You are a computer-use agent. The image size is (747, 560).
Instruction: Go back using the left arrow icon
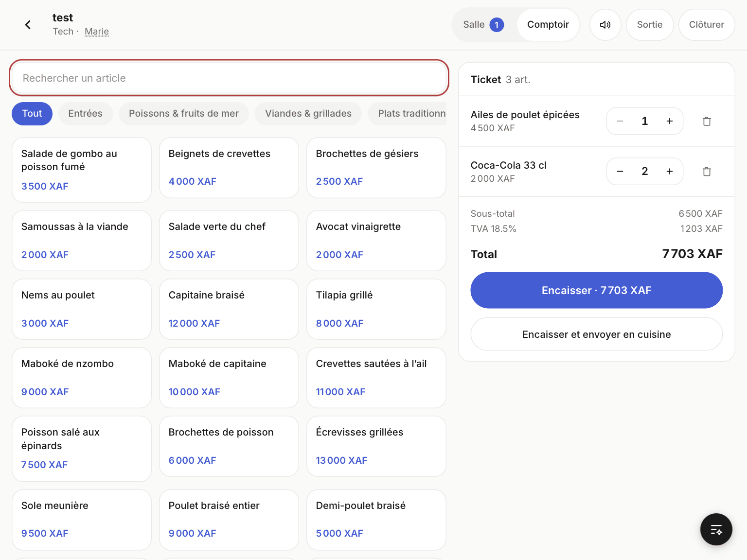pyautogui.click(x=28, y=25)
